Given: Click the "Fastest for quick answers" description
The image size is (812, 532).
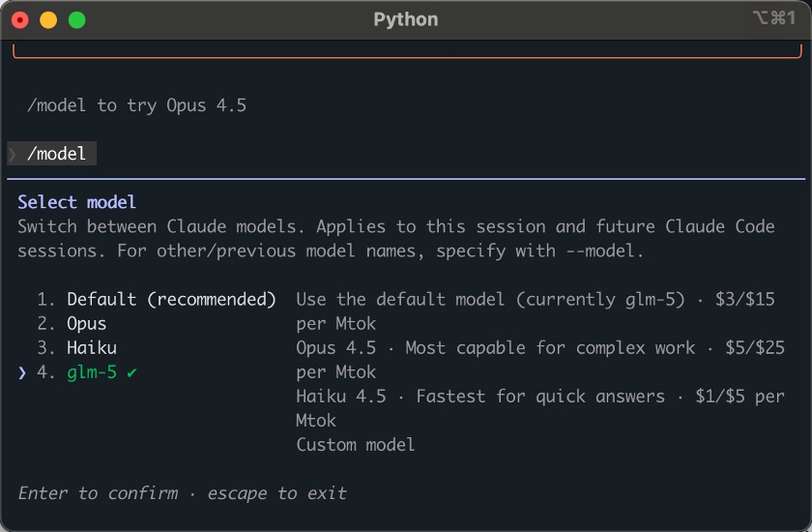Looking at the screenshot, I should pyautogui.click(x=535, y=397).
